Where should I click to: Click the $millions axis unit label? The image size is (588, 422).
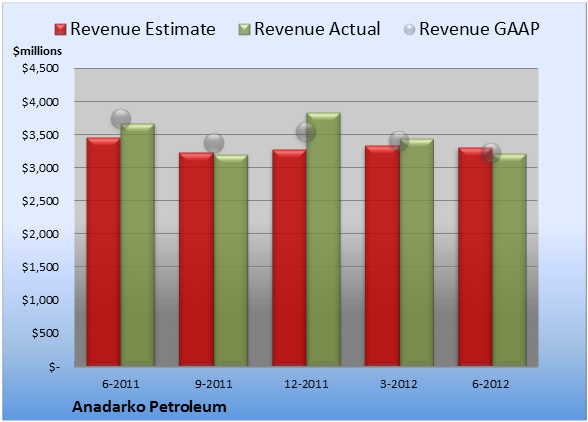pos(37,51)
